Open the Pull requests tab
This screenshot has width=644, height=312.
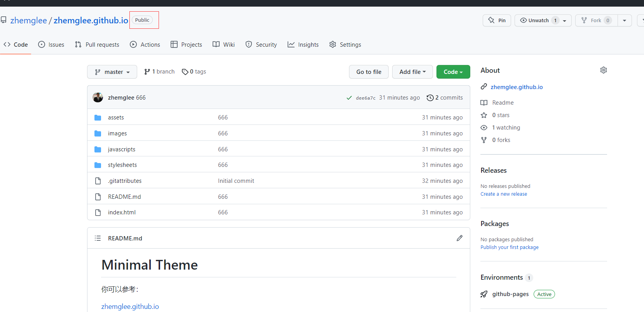click(97, 45)
